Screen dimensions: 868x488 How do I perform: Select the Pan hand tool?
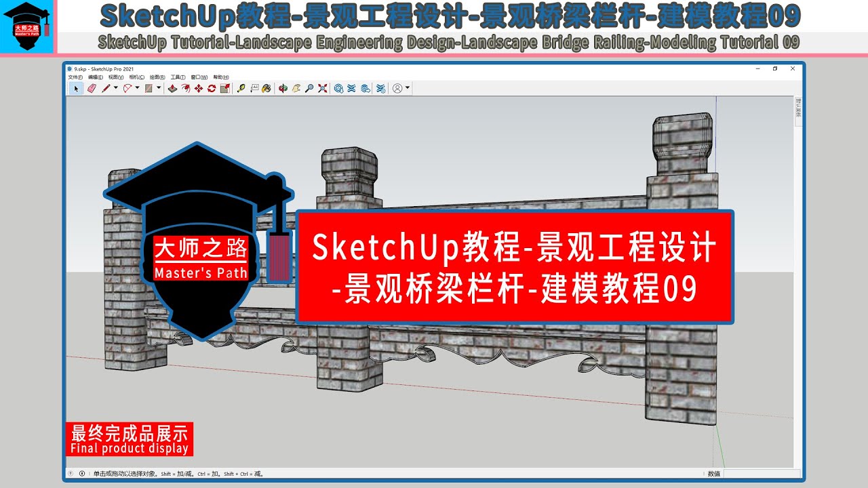tap(296, 88)
